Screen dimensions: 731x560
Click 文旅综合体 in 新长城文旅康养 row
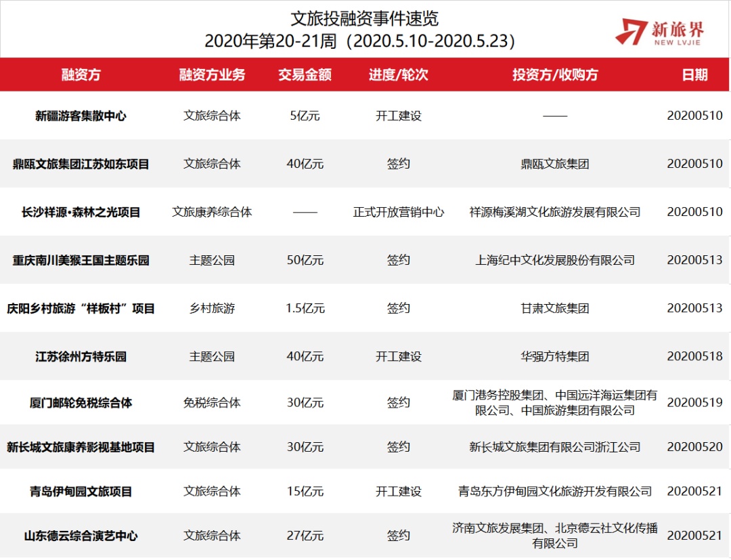212,447
